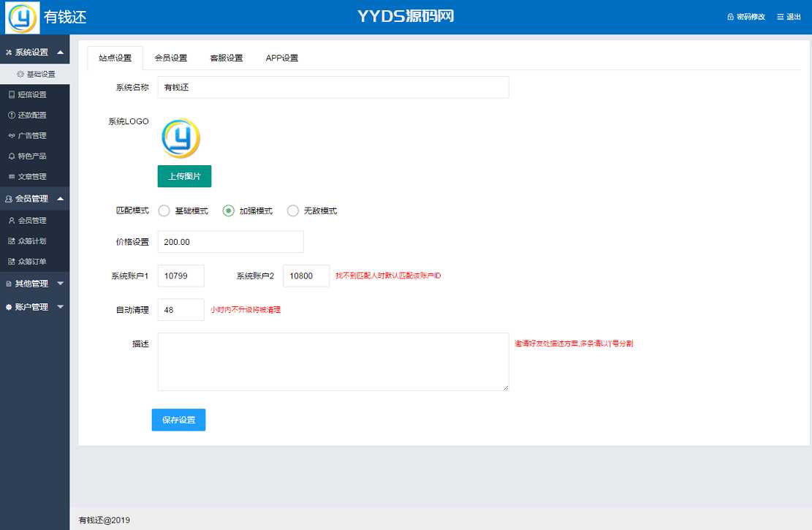Click the 上传图片 upload button
Viewport: 812px width, 530px height.
click(184, 176)
